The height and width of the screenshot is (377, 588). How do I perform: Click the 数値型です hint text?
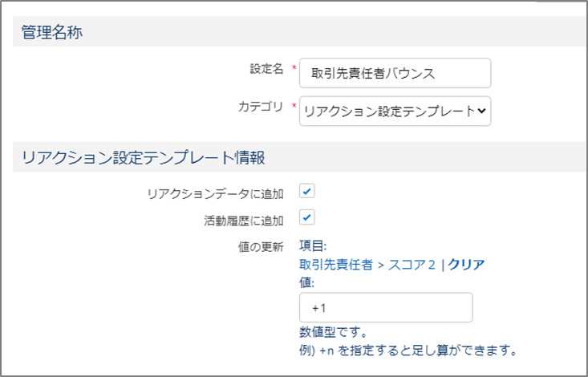click(334, 332)
